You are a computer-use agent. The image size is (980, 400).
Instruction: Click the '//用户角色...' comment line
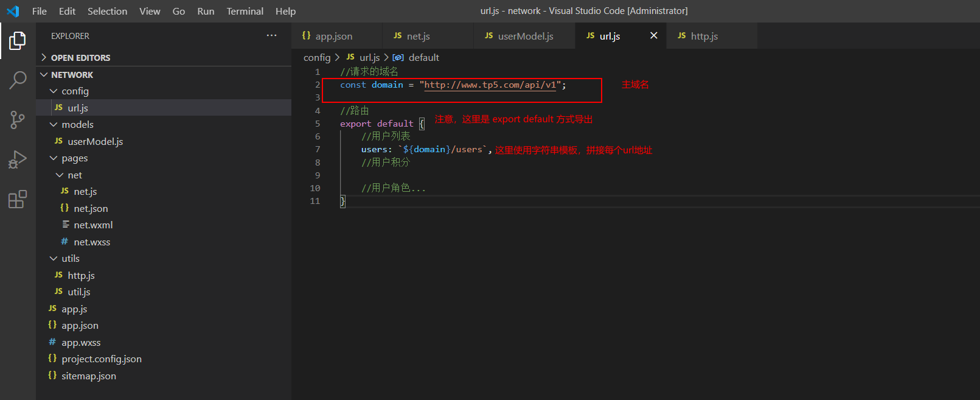click(x=393, y=188)
